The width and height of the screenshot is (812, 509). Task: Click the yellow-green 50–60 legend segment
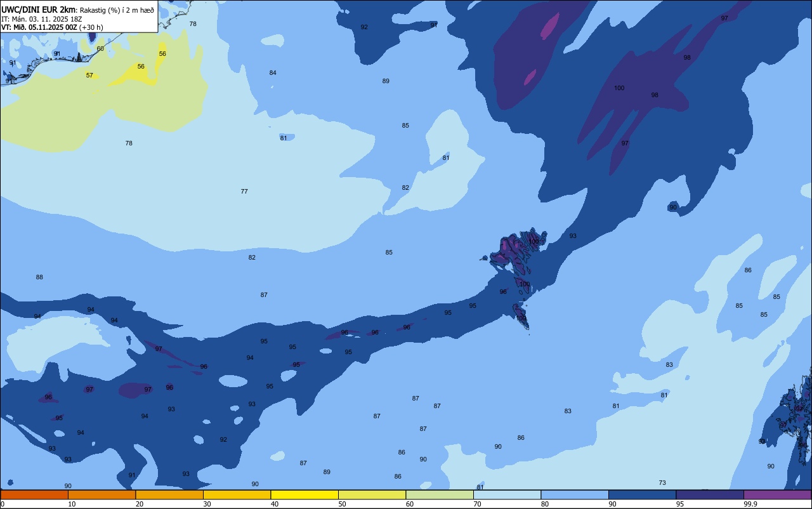[372, 494]
